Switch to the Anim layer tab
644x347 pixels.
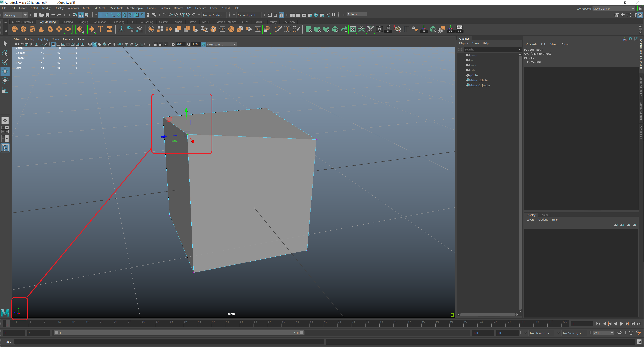pyautogui.click(x=545, y=215)
